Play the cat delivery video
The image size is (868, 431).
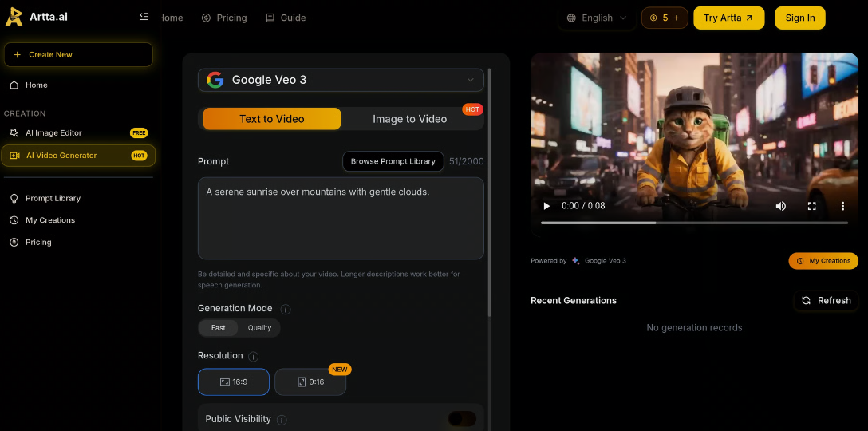click(546, 206)
